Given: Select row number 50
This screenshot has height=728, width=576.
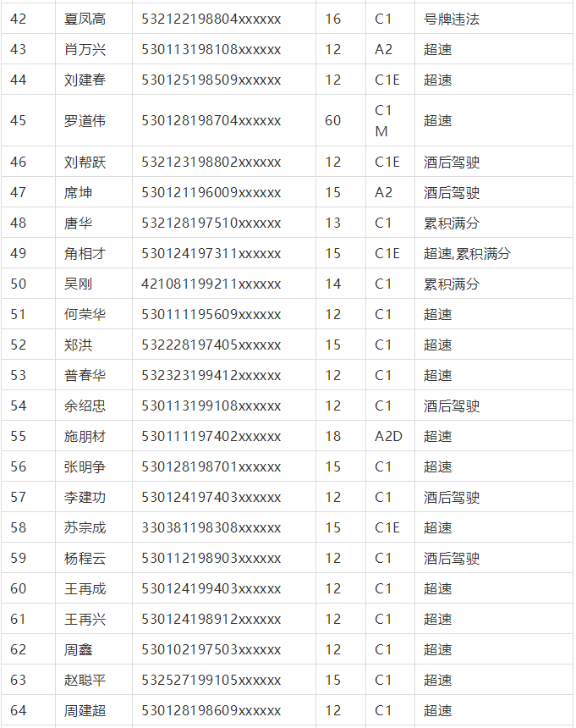Looking at the screenshot, I should click(19, 284).
